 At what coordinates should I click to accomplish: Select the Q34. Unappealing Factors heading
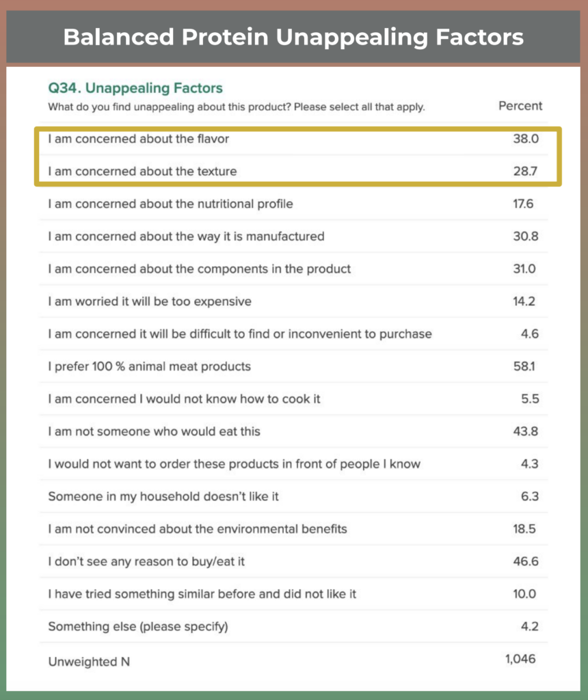[x=135, y=88]
